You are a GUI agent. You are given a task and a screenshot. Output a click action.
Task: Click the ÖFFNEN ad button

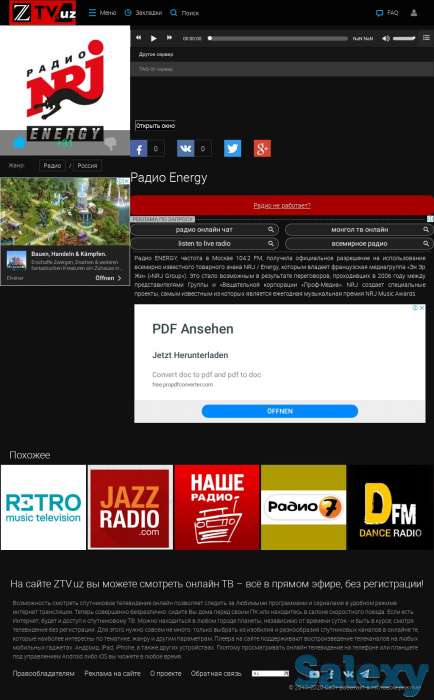click(280, 411)
